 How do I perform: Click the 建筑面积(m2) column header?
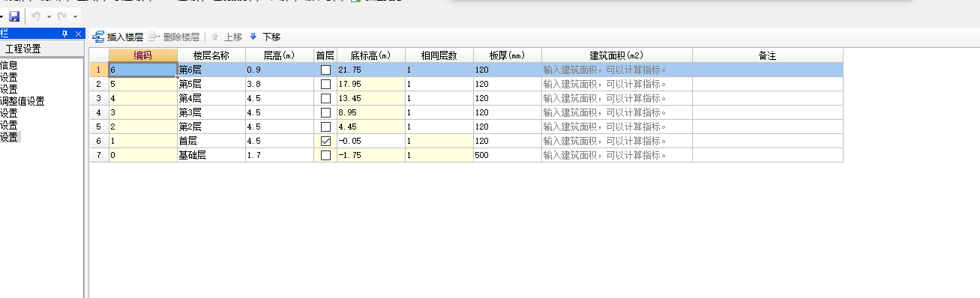tap(617, 55)
